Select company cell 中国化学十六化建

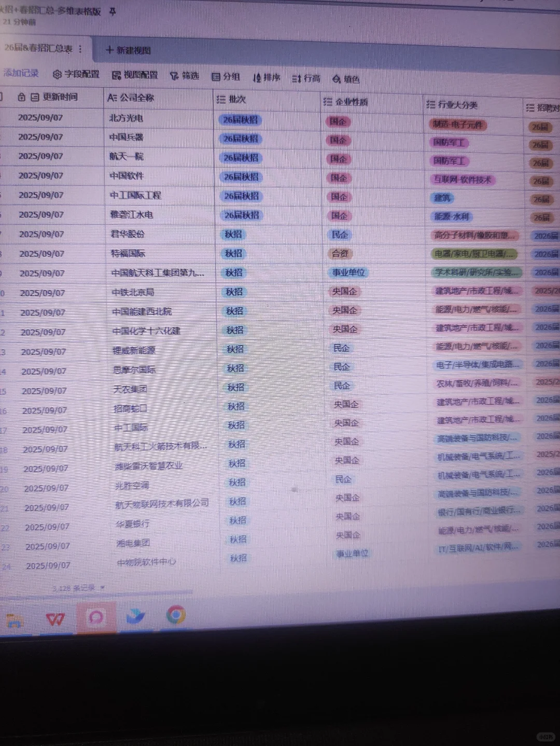[x=146, y=331]
